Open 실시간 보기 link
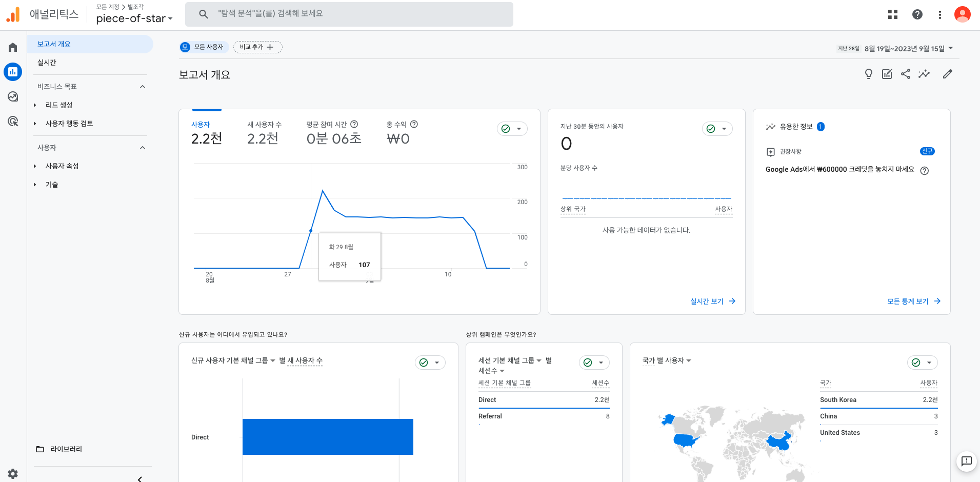Screen dimensions: 980x482 coord(713,302)
